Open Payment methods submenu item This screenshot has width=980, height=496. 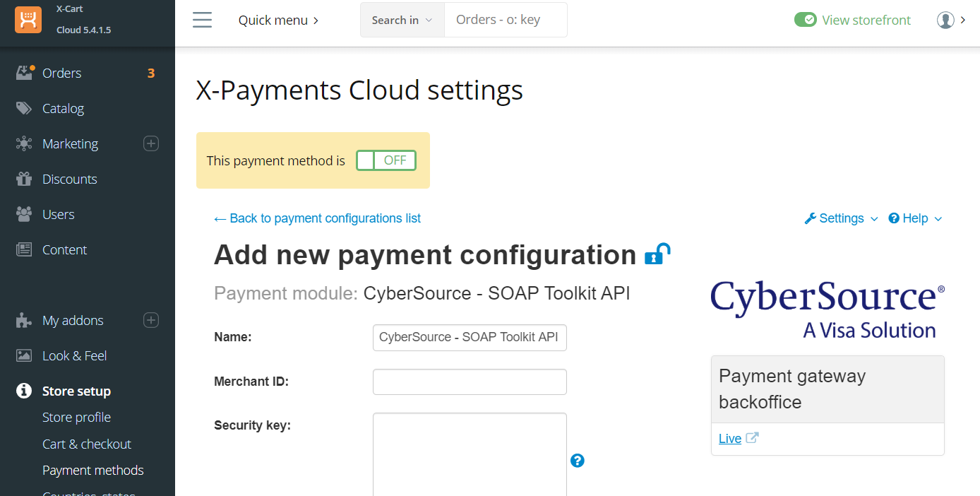pos(93,470)
